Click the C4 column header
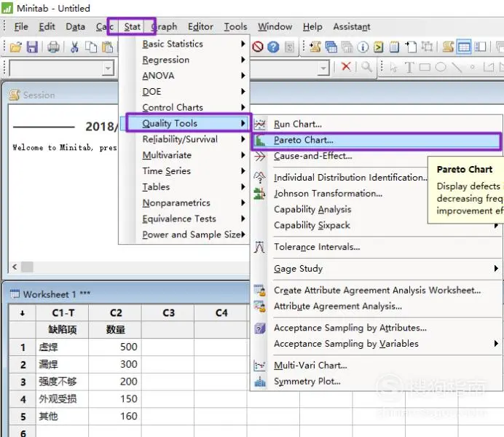The width and height of the screenshot is (504, 437). click(221, 312)
